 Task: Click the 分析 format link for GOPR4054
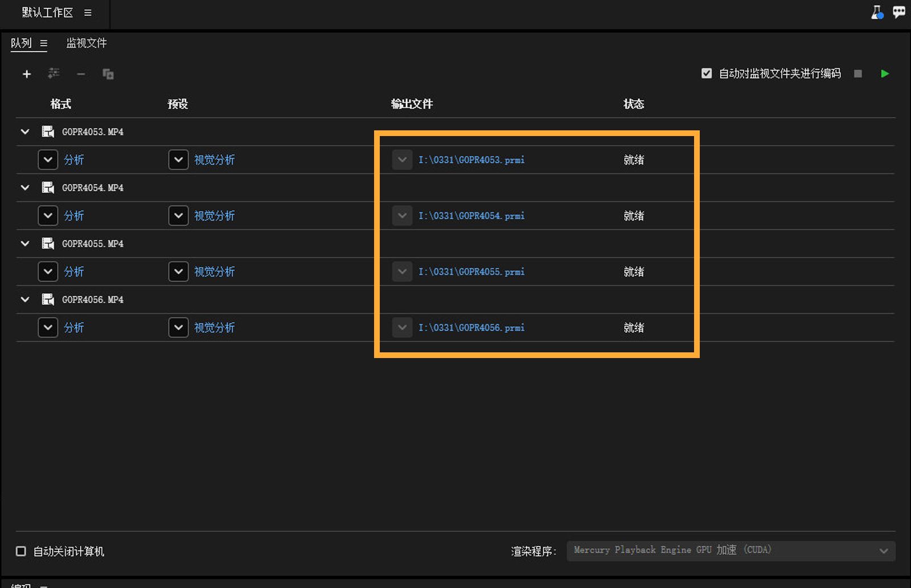pyautogui.click(x=74, y=216)
